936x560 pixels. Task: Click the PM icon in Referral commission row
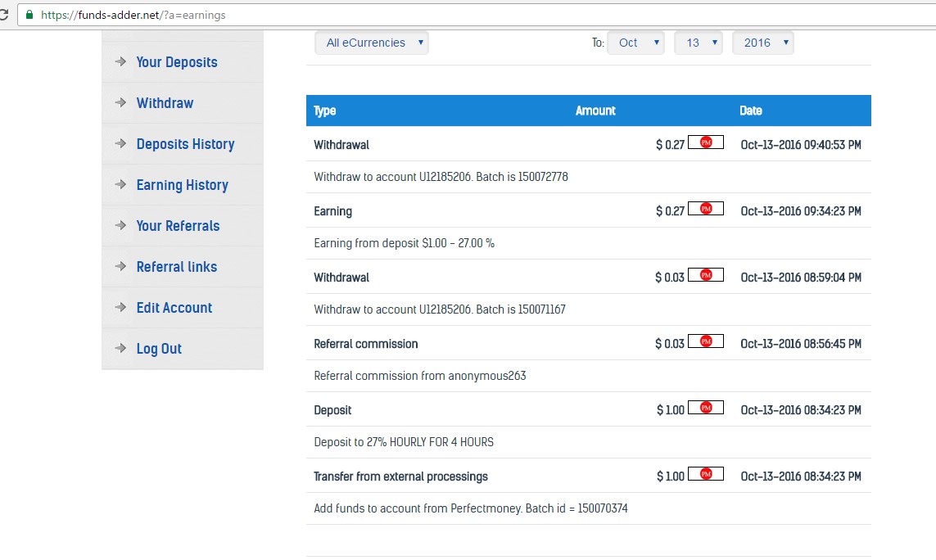[706, 341]
